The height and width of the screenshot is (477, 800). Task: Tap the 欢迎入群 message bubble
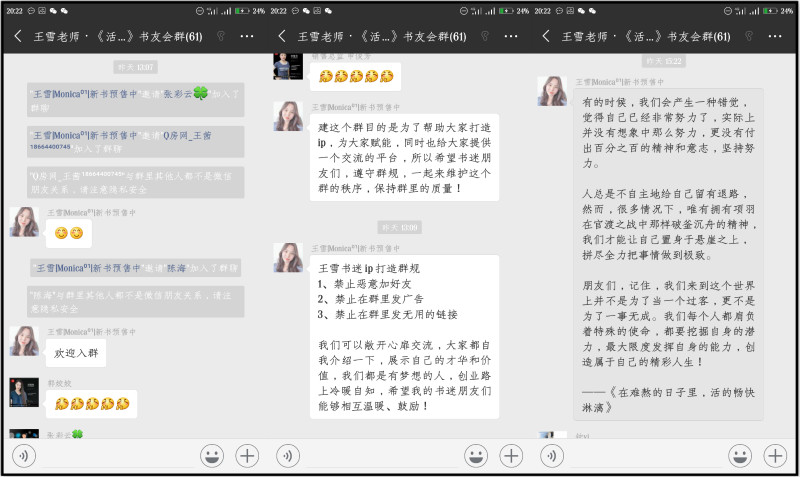click(x=78, y=353)
